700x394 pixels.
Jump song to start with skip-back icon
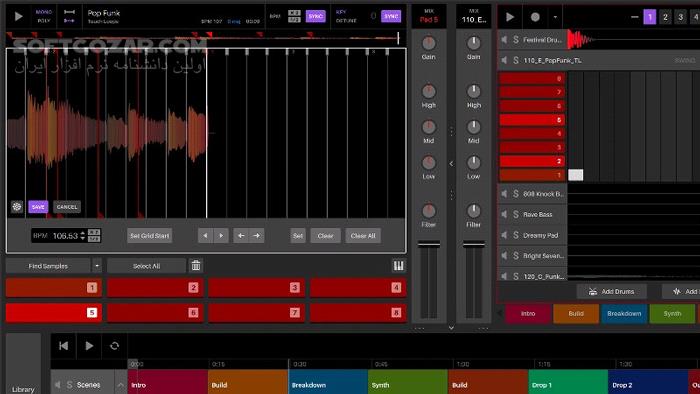(x=63, y=346)
